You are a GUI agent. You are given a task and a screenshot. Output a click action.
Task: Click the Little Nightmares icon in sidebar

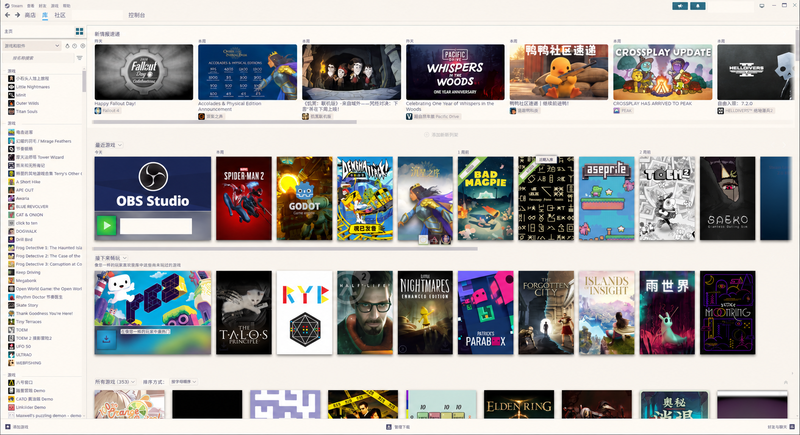pos(11,87)
